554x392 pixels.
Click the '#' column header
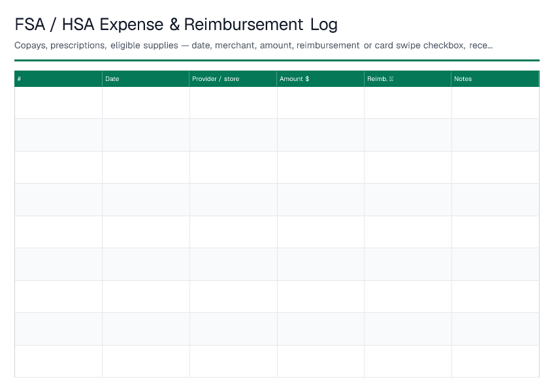58,79
